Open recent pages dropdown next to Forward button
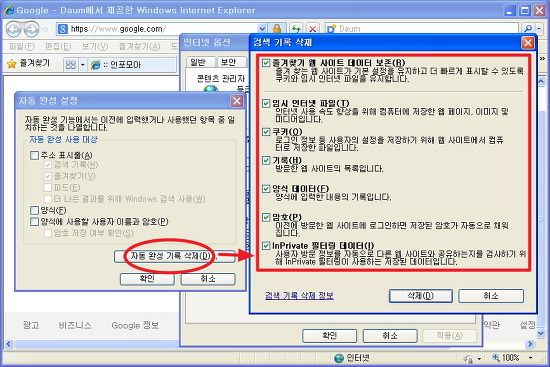The image size is (550, 367). tap(45, 30)
